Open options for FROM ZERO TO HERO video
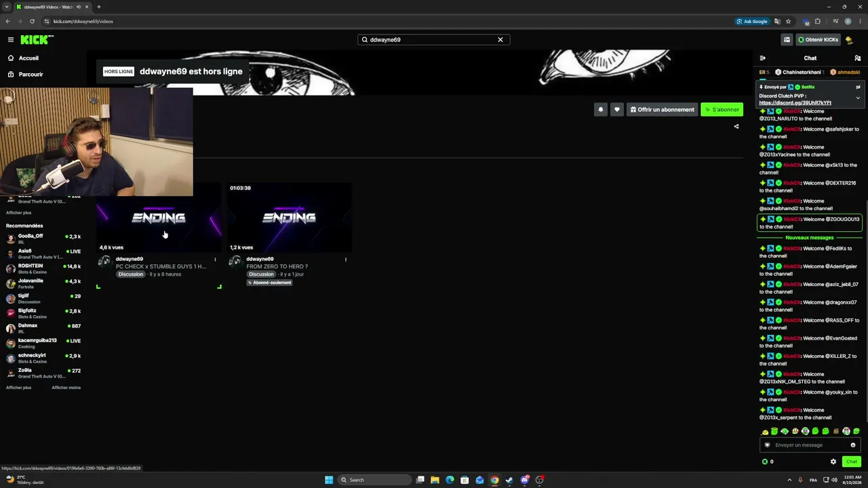This screenshot has width=868, height=488. [x=345, y=259]
